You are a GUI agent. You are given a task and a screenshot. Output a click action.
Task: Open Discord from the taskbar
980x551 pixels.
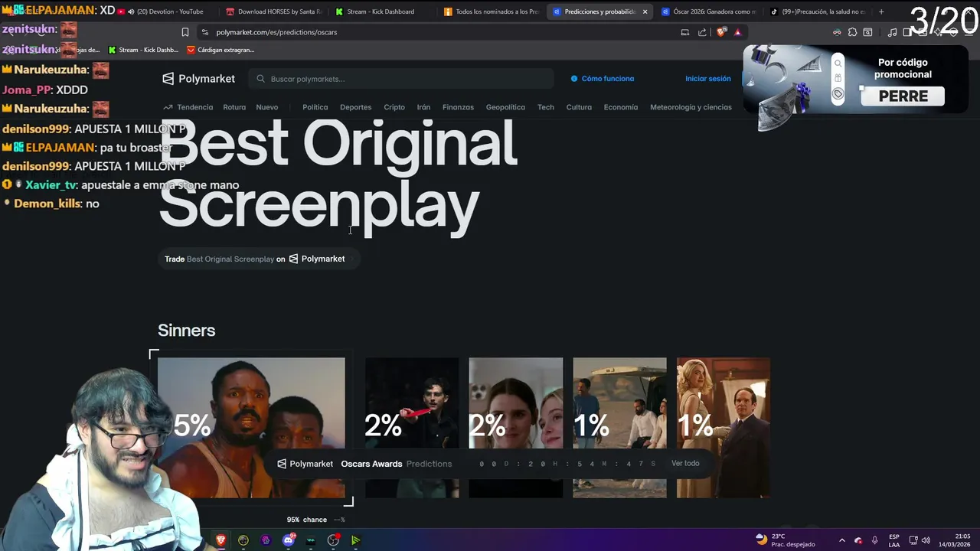[x=289, y=540]
